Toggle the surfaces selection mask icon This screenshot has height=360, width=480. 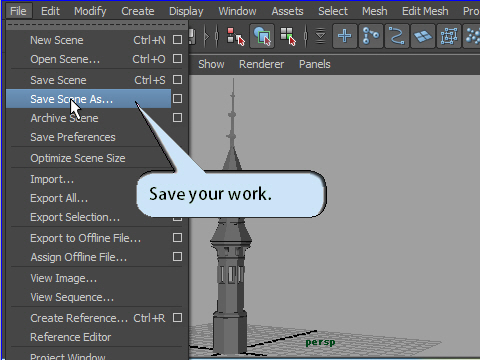(422, 36)
